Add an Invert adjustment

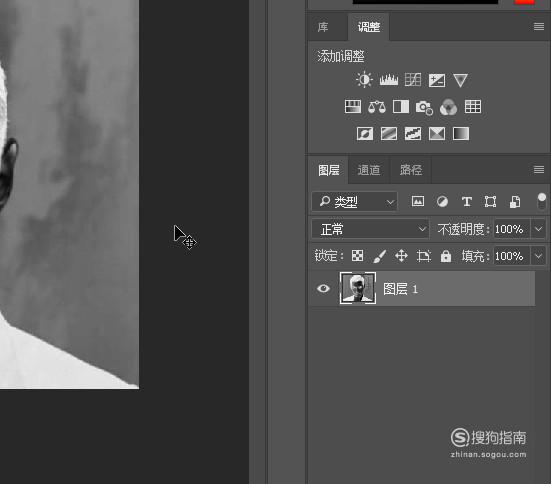pos(365,134)
